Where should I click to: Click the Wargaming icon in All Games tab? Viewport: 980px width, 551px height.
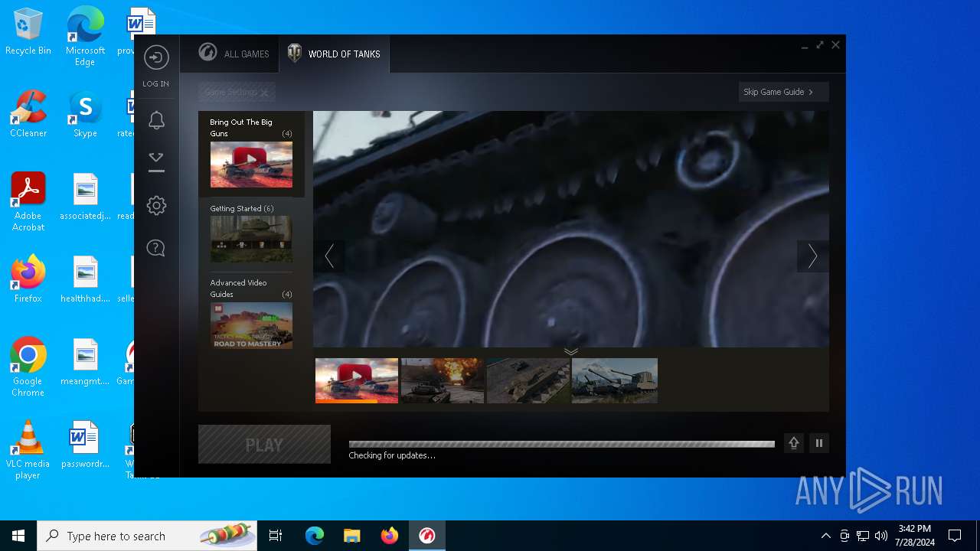[207, 52]
